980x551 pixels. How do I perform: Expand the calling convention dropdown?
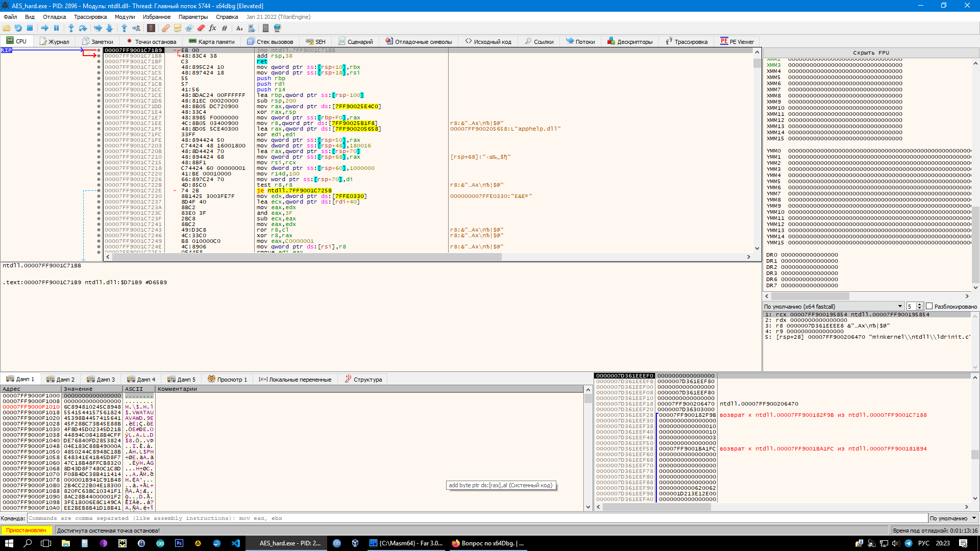(900, 306)
